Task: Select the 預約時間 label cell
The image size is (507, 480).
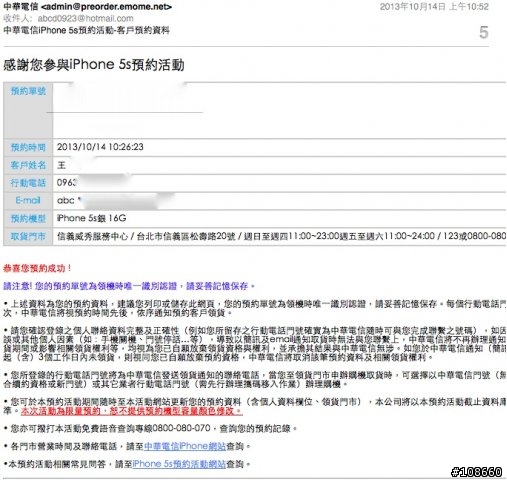Action: click(x=28, y=147)
